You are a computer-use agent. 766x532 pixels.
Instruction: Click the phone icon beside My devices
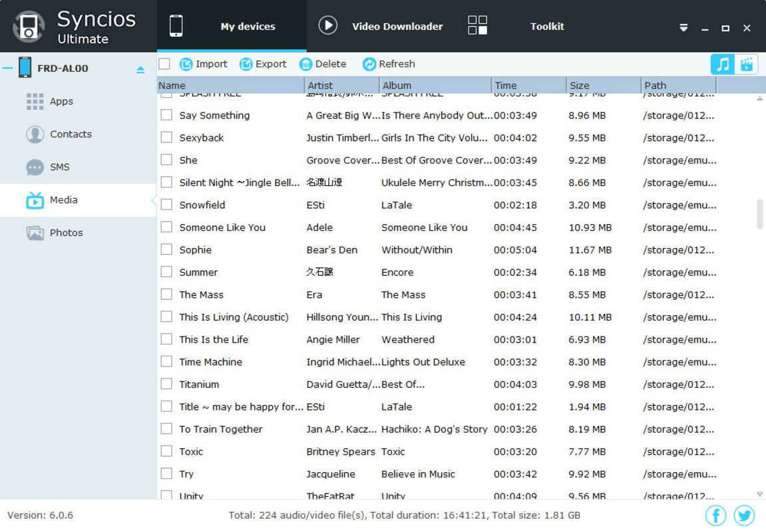(176, 26)
